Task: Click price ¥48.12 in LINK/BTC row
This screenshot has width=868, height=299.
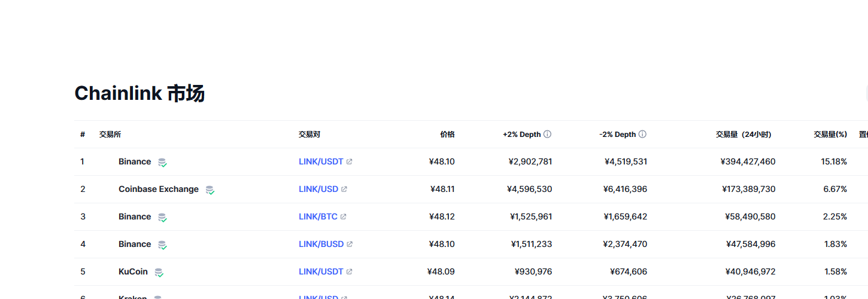Action: pyautogui.click(x=442, y=216)
